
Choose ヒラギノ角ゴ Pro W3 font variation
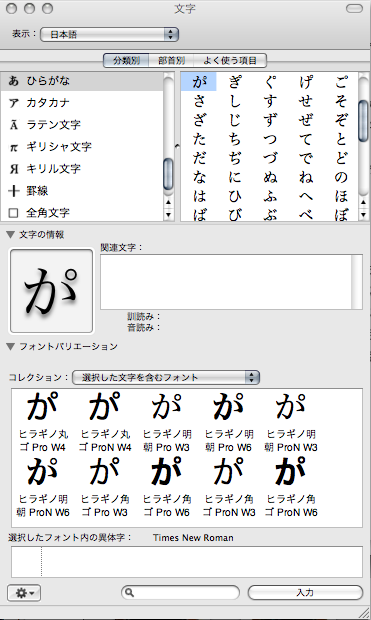105,487
